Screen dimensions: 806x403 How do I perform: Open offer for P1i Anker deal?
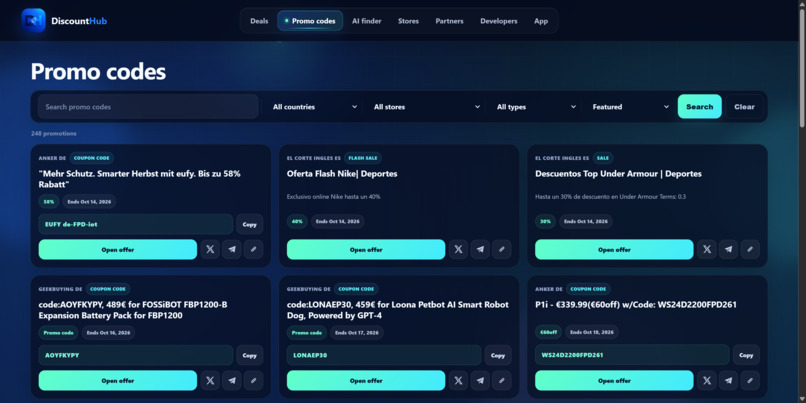tap(614, 380)
